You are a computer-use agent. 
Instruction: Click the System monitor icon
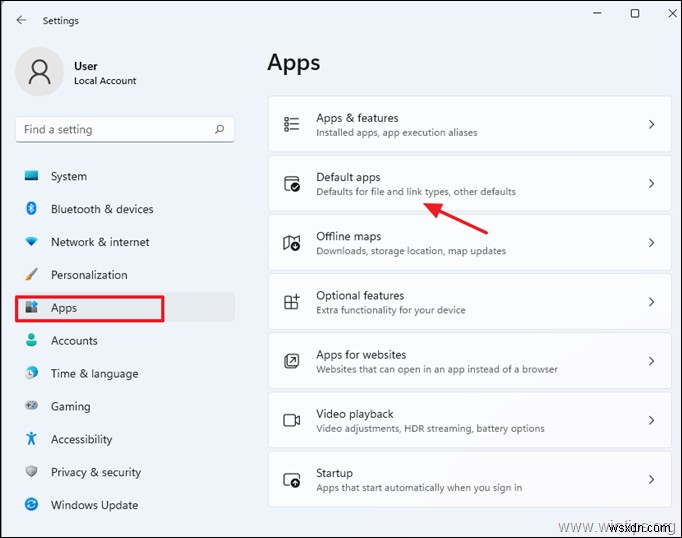click(31, 176)
